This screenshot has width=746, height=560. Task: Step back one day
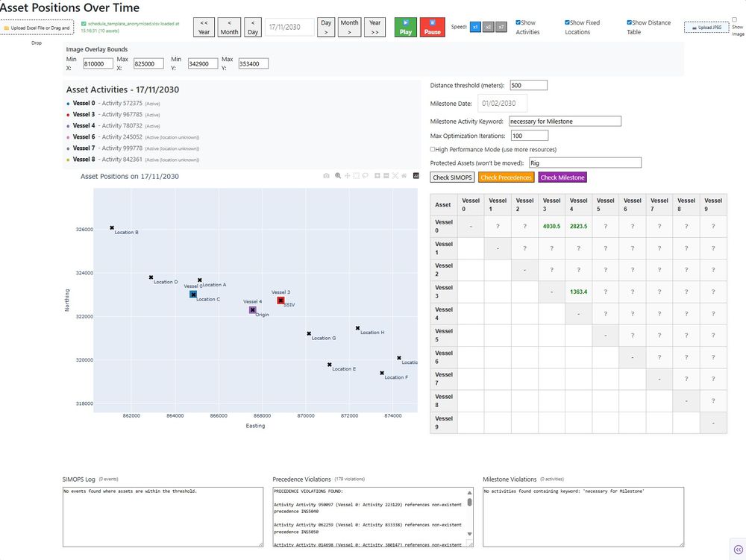[x=253, y=27]
